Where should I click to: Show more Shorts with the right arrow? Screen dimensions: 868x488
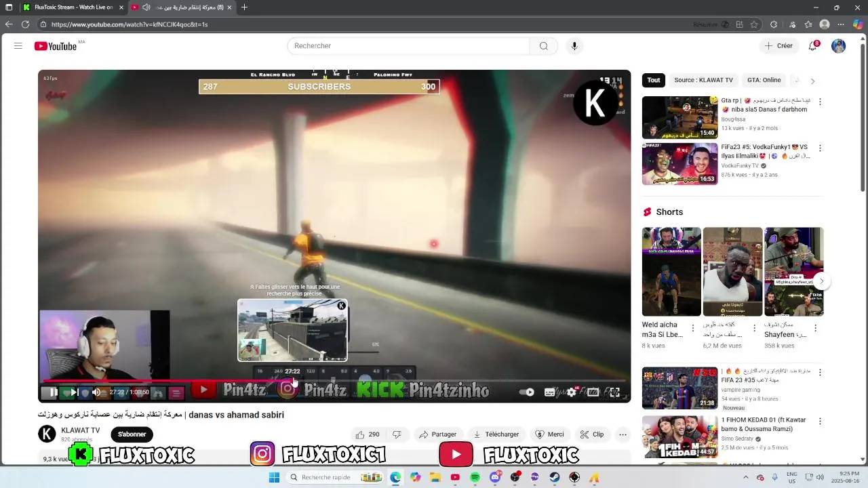821,281
